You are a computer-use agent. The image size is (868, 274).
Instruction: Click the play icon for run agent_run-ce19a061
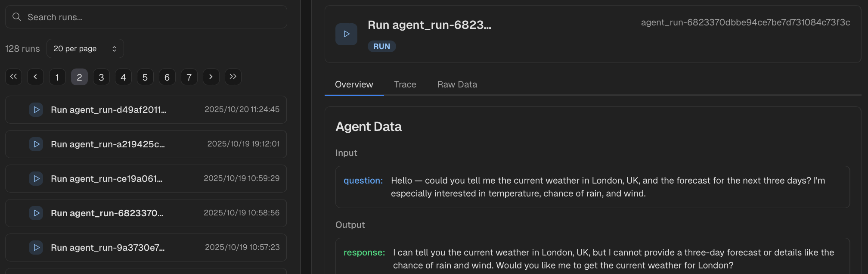(36, 178)
